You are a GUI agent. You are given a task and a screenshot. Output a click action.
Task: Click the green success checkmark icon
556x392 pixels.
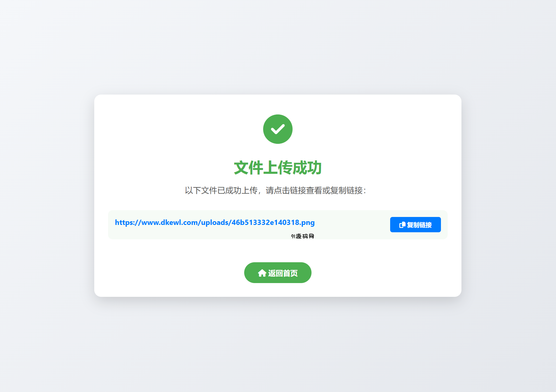tap(278, 129)
